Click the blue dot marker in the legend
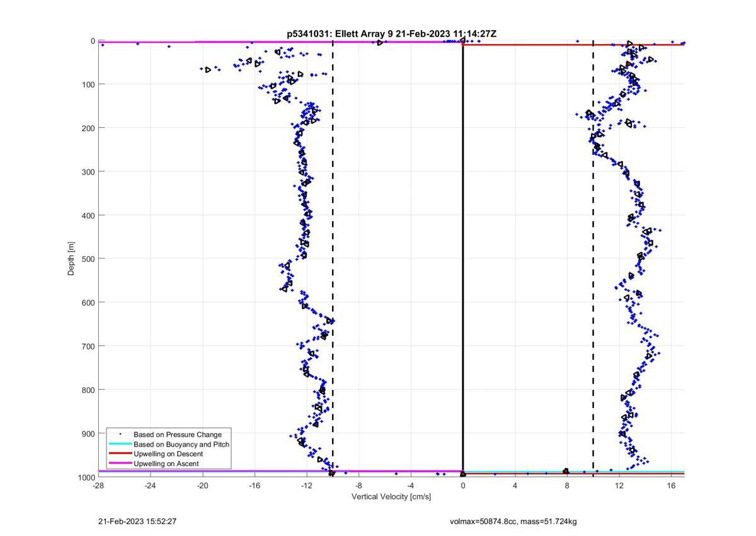 coord(120,435)
